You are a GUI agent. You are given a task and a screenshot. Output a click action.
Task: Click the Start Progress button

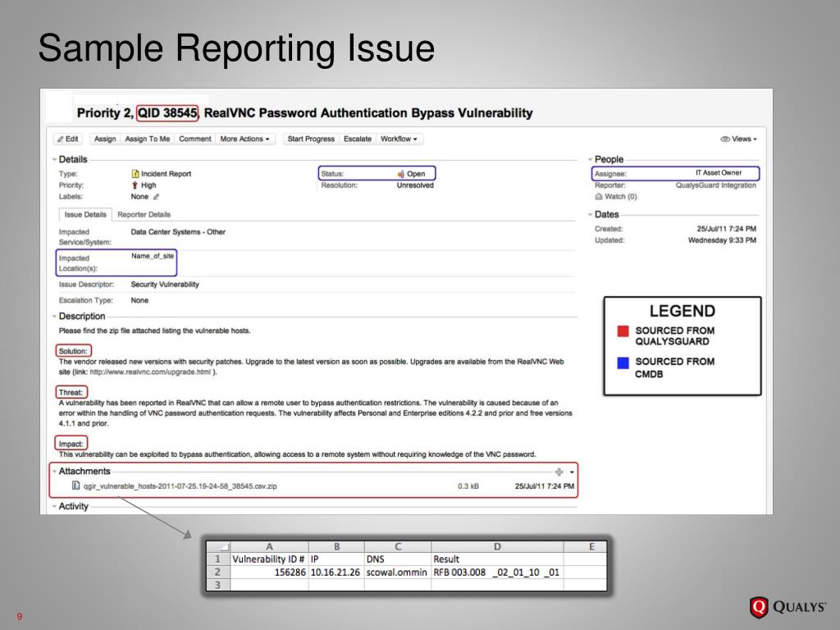[x=311, y=139]
